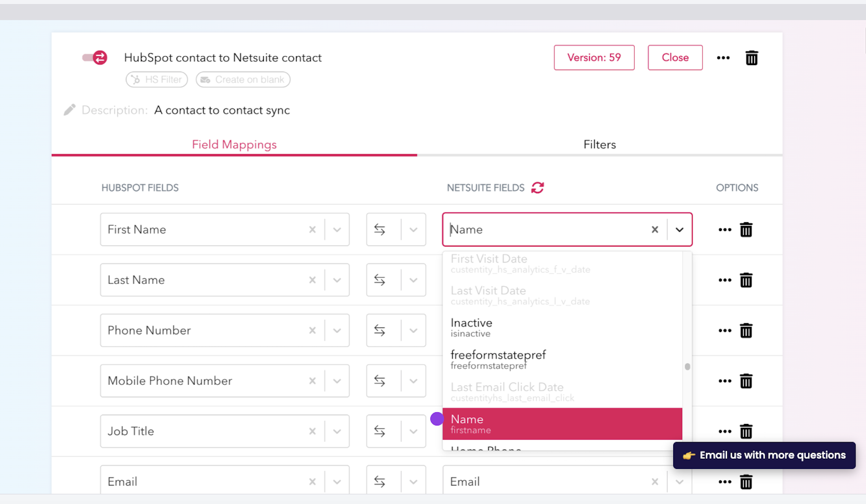The width and height of the screenshot is (866, 504).
Task: Click the pencil icon to edit the description
Action: (70, 109)
